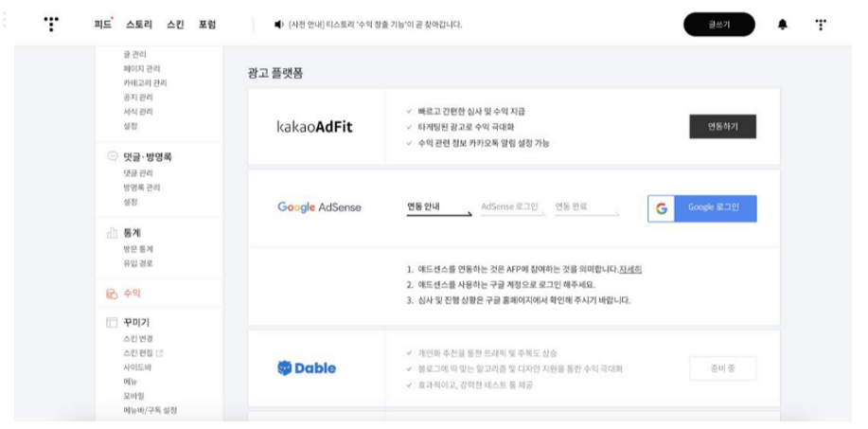Image resolution: width=868 pixels, height=429 pixels.
Task: Click the 준비 중 button for Dable
Action: click(x=722, y=368)
